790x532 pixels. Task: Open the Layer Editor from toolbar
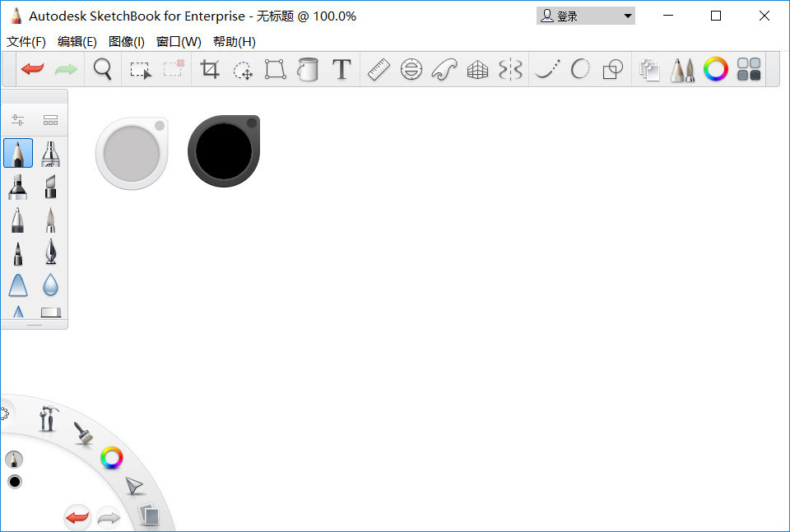pos(649,70)
